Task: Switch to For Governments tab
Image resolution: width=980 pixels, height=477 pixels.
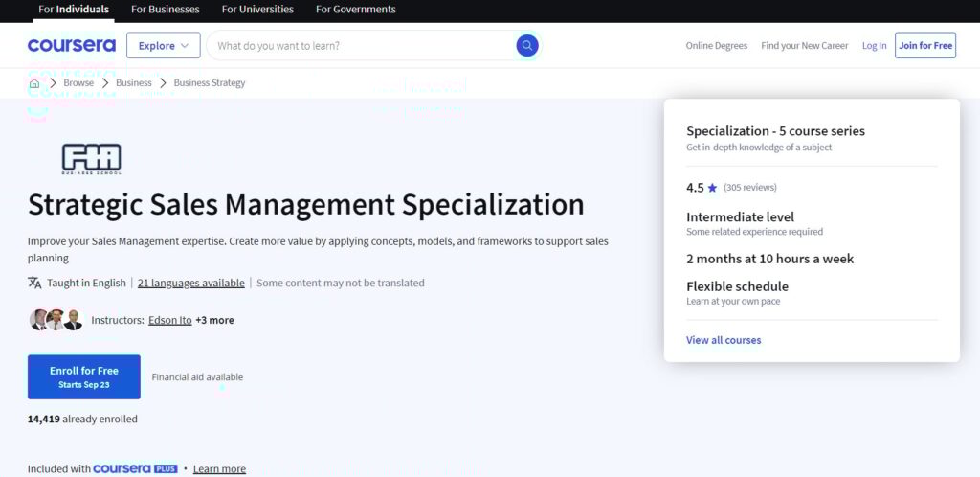Action: coord(356,10)
